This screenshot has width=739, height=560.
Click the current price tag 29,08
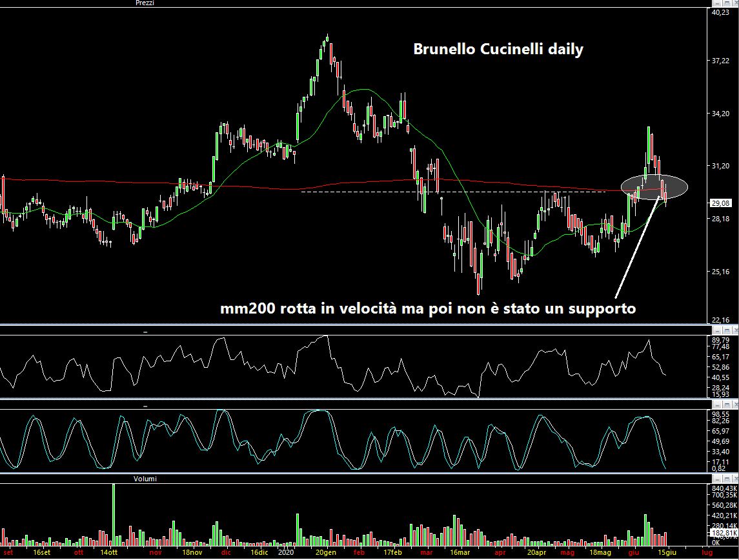pyautogui.click(x=721, y=203)
